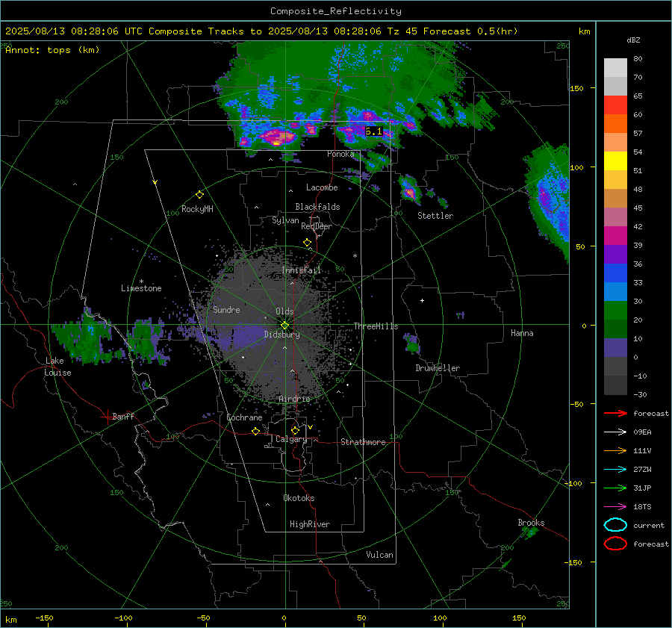Click the Didsbury label
672x628 pixels.
(x=281, y=335)
